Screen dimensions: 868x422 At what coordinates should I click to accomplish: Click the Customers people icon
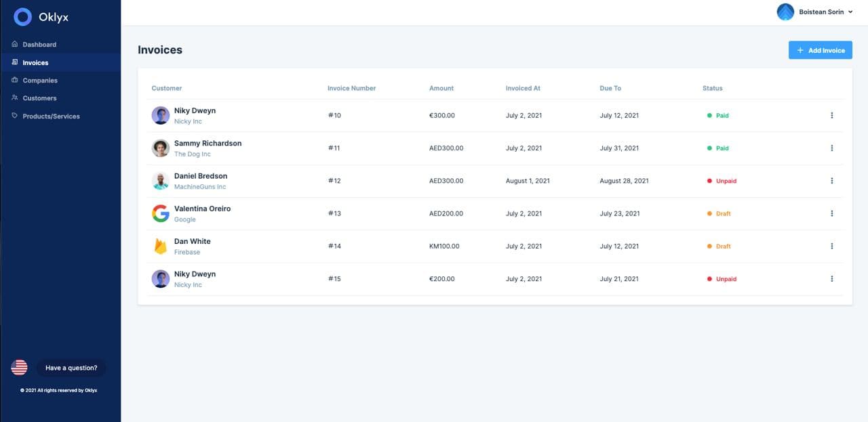15,98
